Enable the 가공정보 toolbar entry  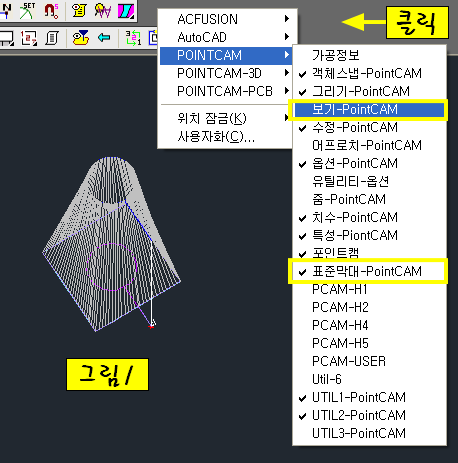coord(369,55)
